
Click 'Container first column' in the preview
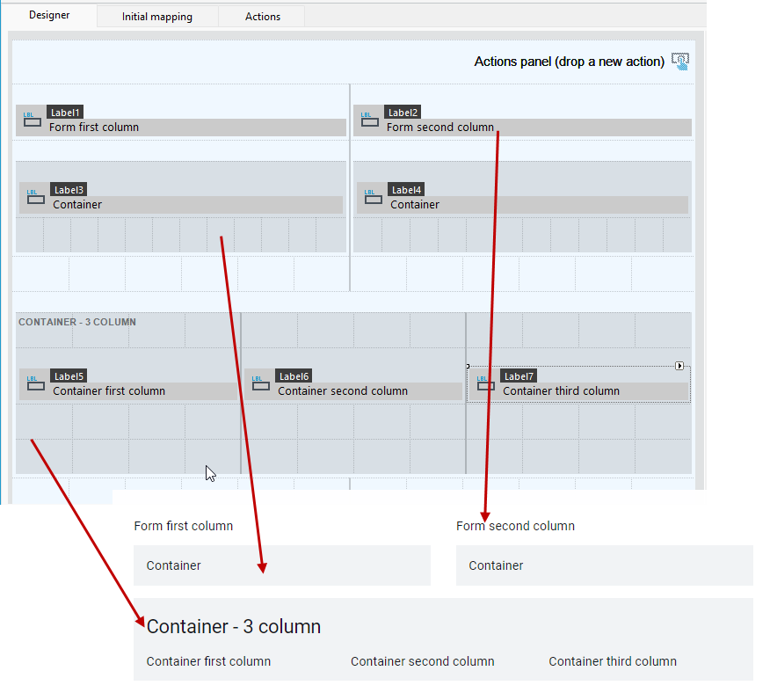click(208, 661)
